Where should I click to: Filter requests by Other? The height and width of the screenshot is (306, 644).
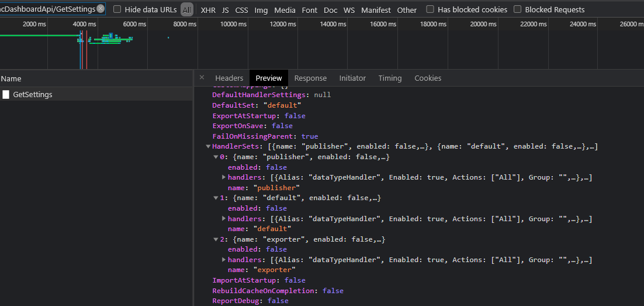click(x=407, y=11)
